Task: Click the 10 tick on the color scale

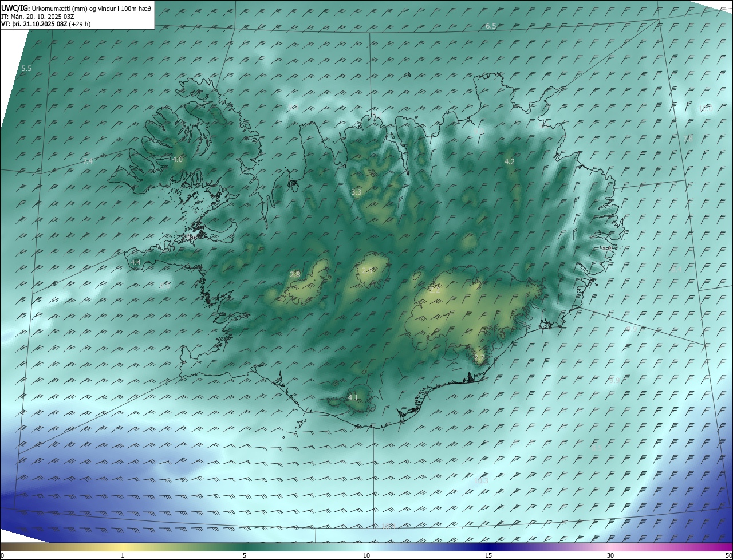Action: click(x=366, y=556)
